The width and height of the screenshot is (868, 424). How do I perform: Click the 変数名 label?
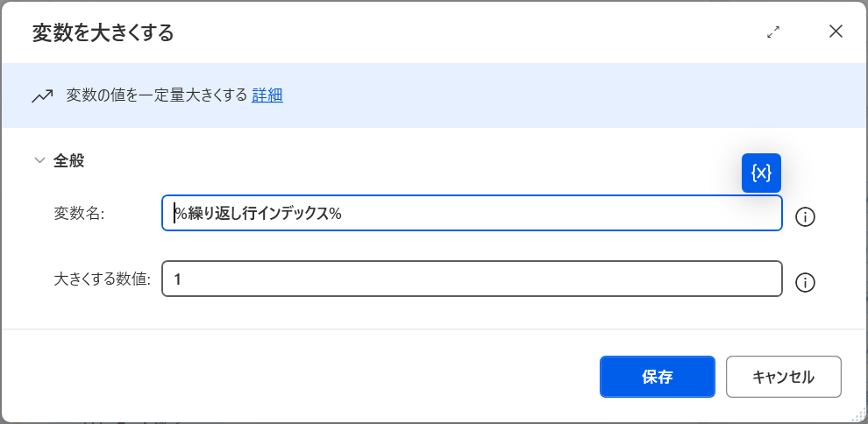click(79, 214)
